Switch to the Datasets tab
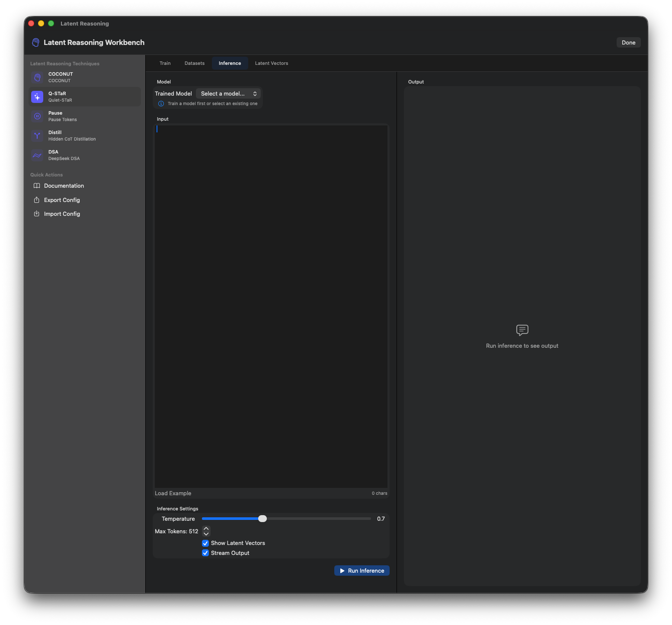The image size is (672, 625). (194, 63)
